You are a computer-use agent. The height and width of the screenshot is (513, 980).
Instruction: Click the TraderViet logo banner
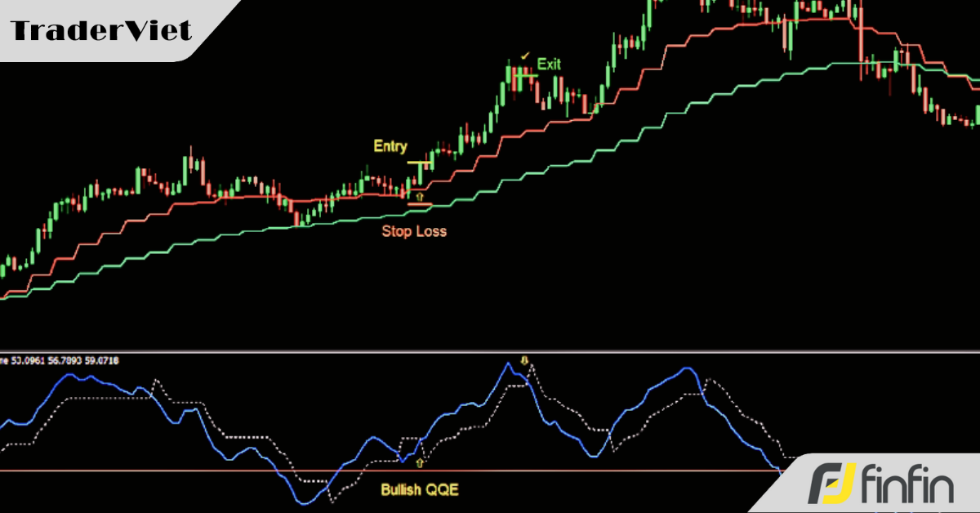tap(102, 31)
